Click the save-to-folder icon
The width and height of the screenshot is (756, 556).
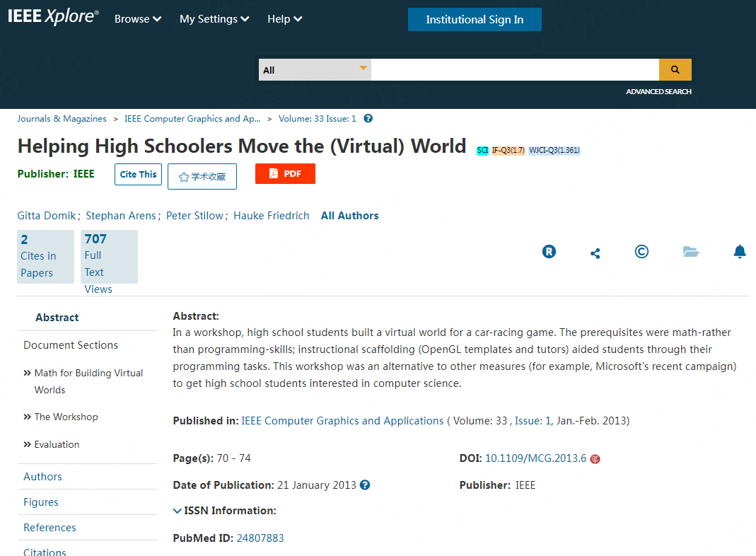point(690,252)
